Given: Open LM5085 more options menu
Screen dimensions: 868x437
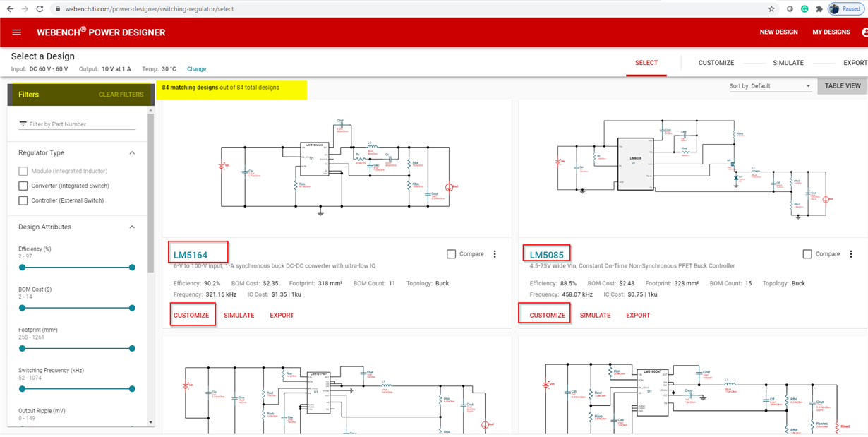Looking at the screenshot, I should pyautogui.click(x=851, y=254).
